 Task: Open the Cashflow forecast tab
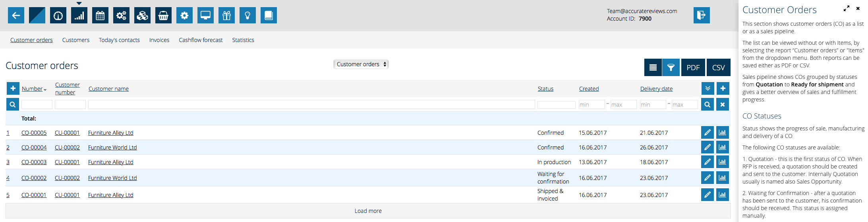point(201,40)
